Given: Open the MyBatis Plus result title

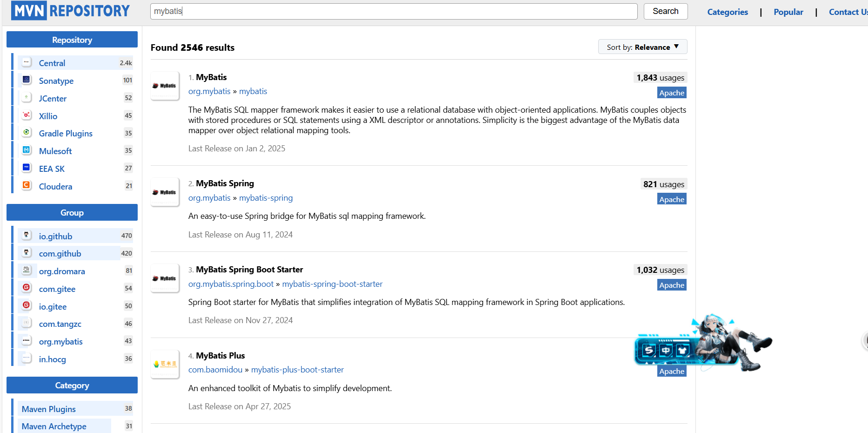Looking at the screenshot, I should pyautogui.click(x=220, y=355).
